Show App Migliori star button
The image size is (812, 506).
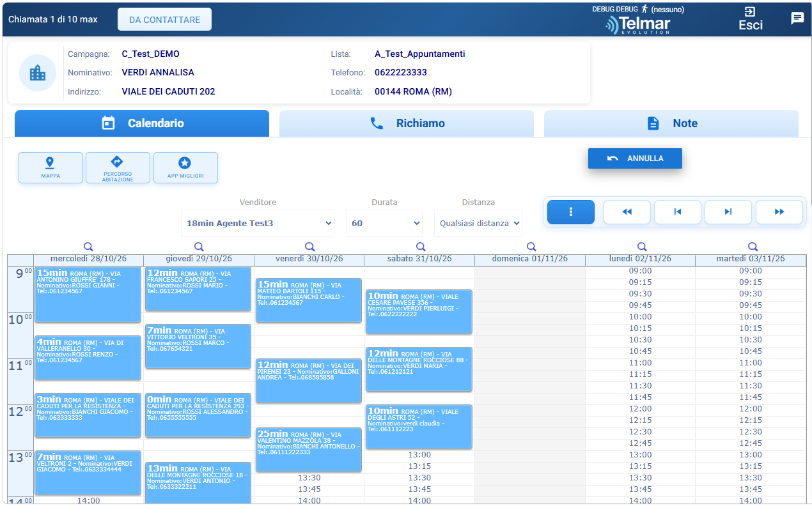click(x=185, y=167)
